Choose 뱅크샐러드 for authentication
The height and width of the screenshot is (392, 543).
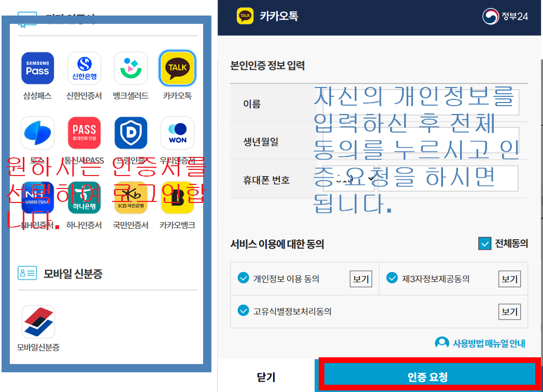pyautogui.click(x=131, y=68)
